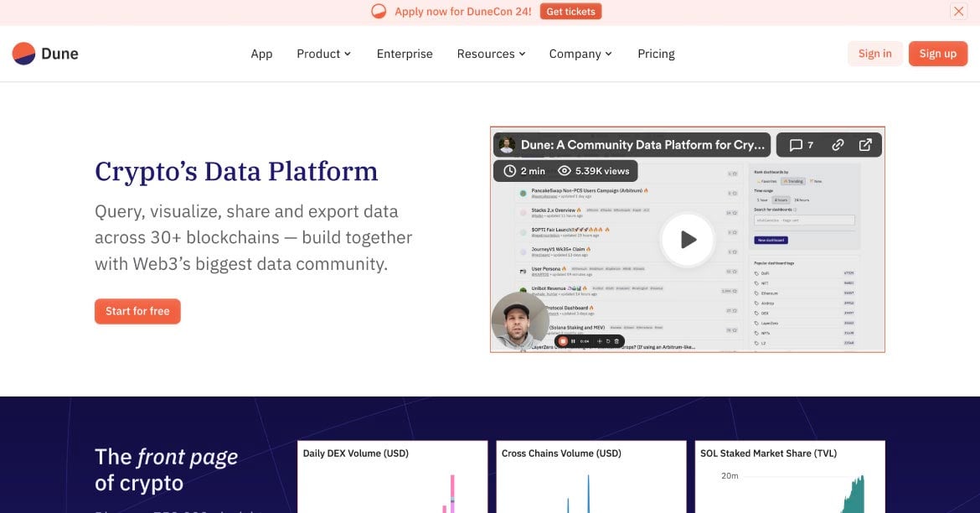Select Enterprise in the navigation bar
The height and width of the screenshot is (513, 980).
pos(405,53)
